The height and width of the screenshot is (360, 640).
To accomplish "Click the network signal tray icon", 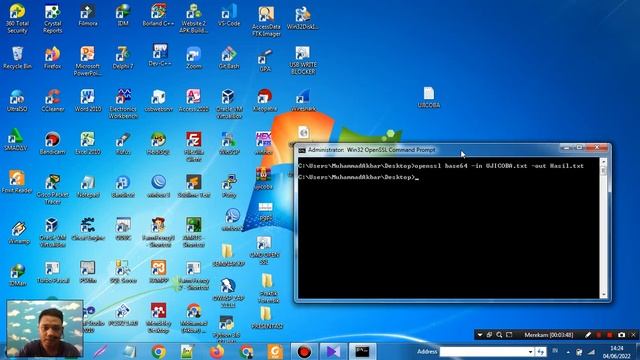I will (591, 351).
